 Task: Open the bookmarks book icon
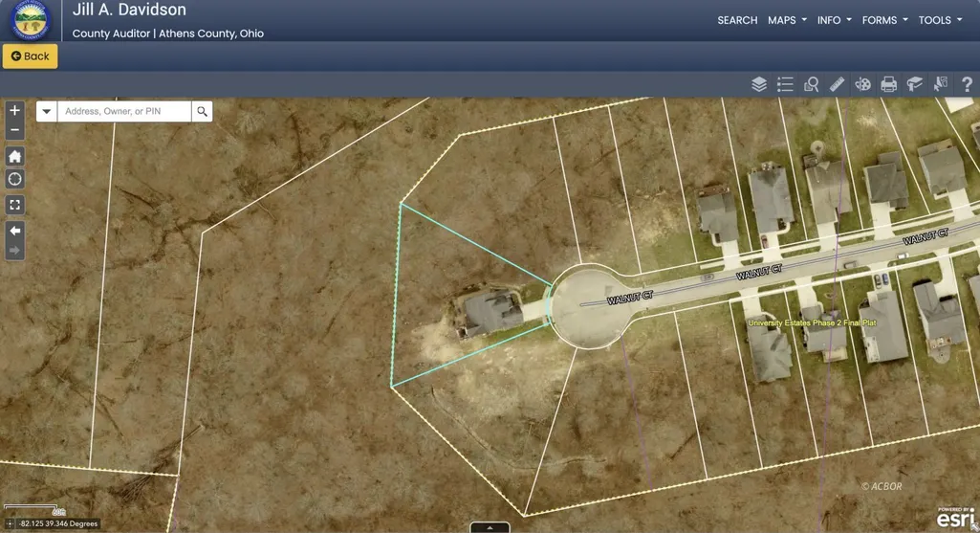tap(914, 84)
